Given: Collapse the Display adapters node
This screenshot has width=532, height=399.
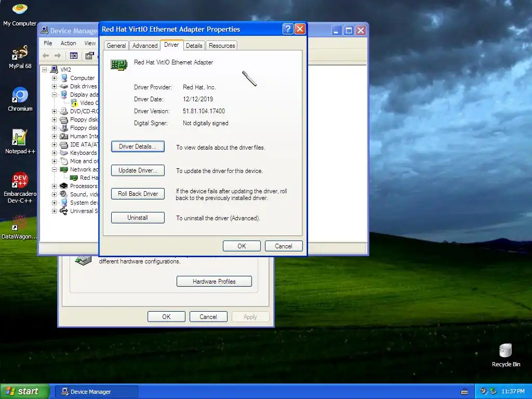Looking at the screenshot, I should 54,95.
